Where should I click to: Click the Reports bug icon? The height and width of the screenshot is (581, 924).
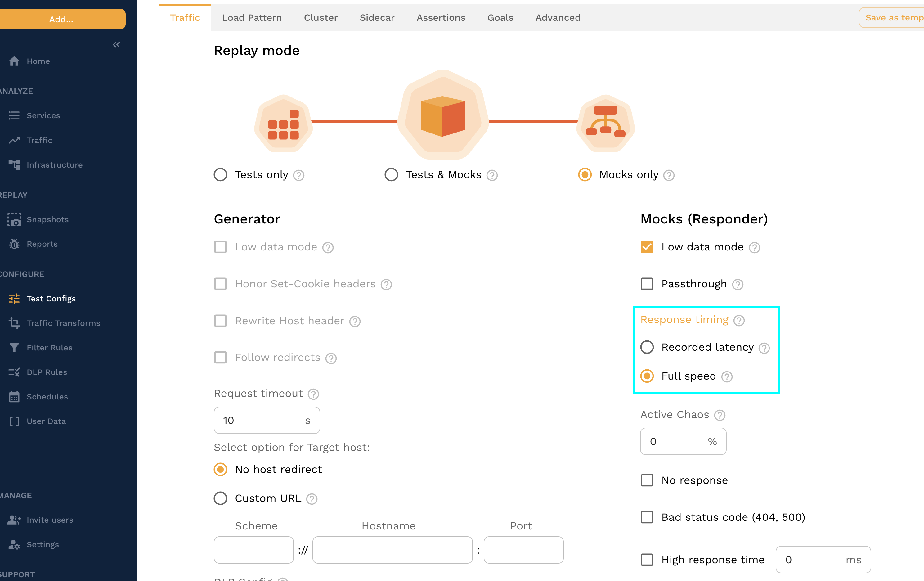(x=14, y=244)
